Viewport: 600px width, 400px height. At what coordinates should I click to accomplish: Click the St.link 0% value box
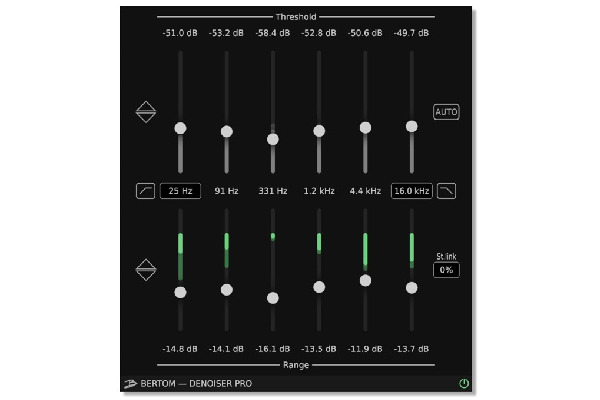coord(446,270)
